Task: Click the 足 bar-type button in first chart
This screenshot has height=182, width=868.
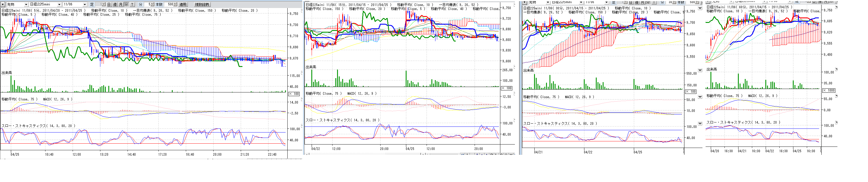Action: (92, 4)
